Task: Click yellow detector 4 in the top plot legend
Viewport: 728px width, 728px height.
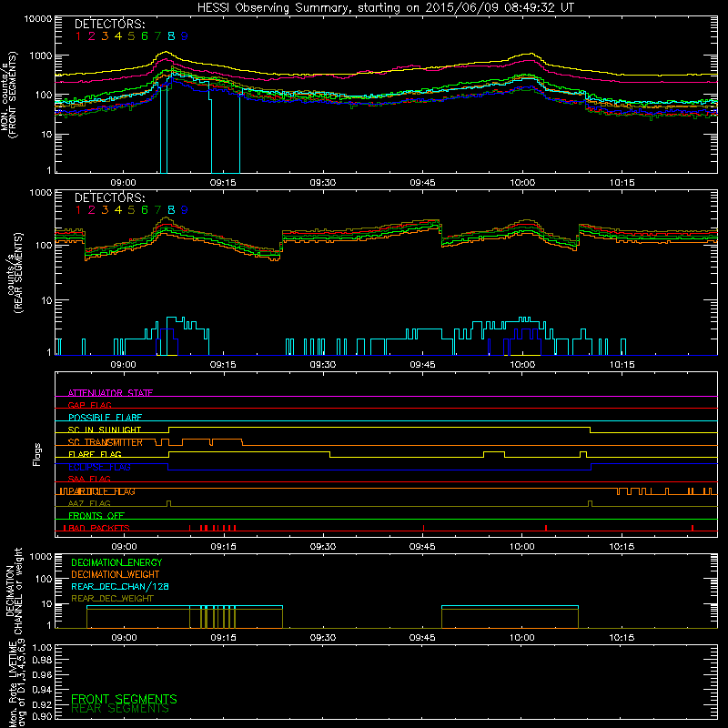Action: point(118,36)
